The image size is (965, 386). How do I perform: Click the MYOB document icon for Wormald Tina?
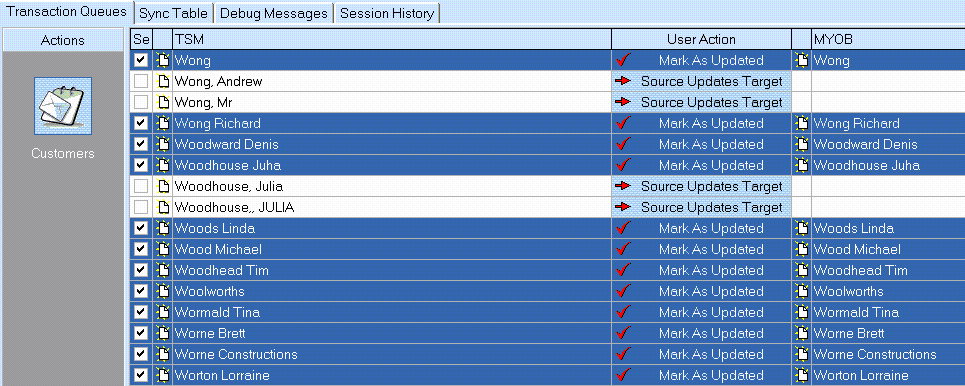[x=802, y=312]
